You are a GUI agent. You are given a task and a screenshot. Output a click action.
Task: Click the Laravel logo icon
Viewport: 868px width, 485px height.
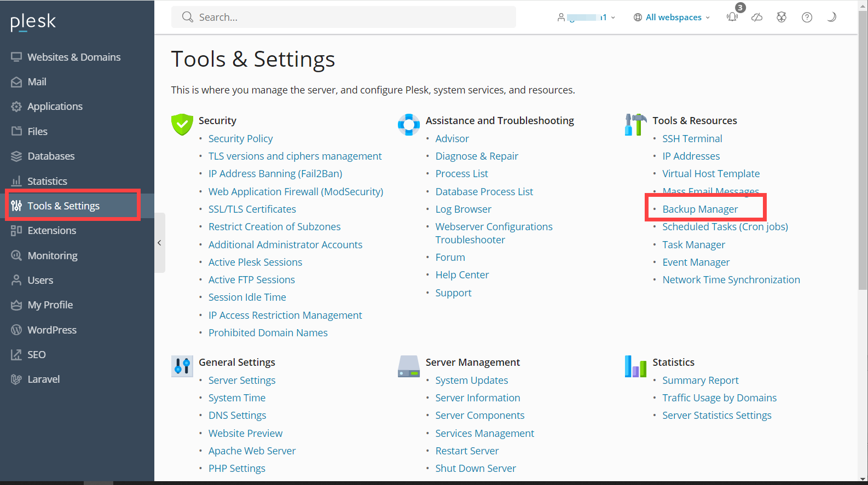point(16,379)
